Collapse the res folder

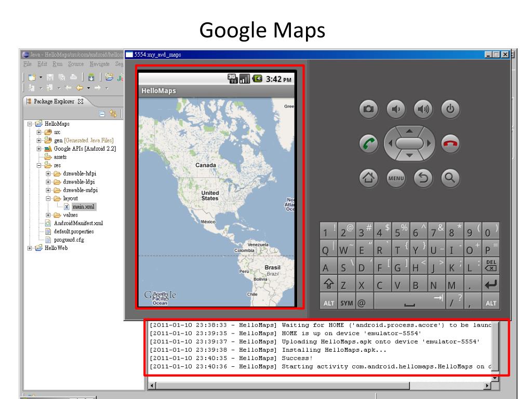tap(39, 165)
